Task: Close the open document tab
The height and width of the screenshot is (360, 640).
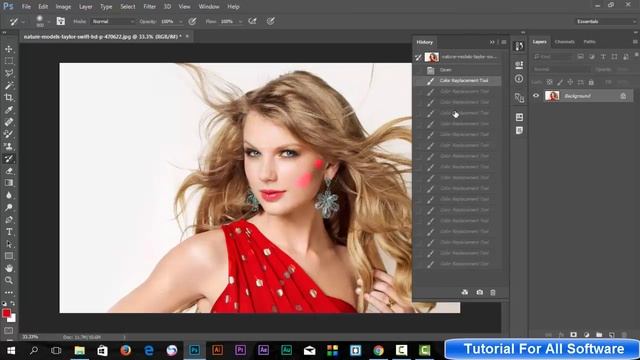Action: pos(187,36)
